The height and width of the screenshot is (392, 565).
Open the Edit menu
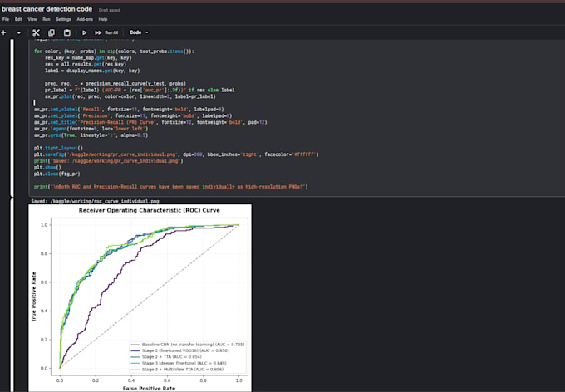click(x=18, y=19)
